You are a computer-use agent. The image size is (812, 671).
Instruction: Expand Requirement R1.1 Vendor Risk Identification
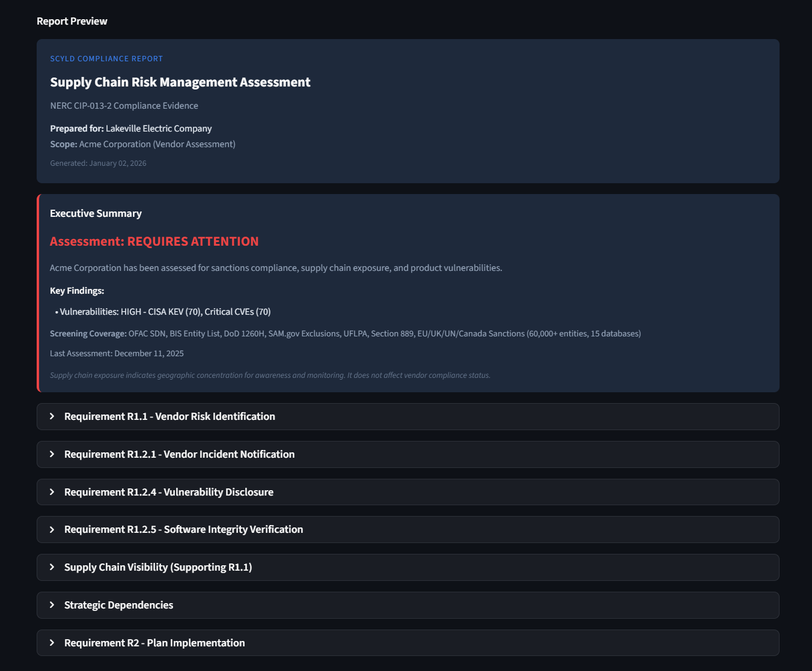[x=408, y=416]
